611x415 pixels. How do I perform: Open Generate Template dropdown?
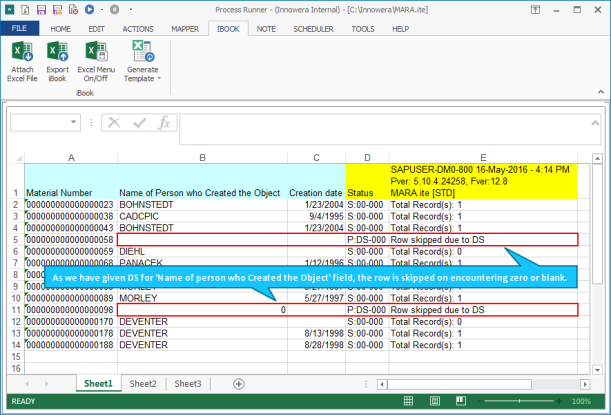click(143, 61)
